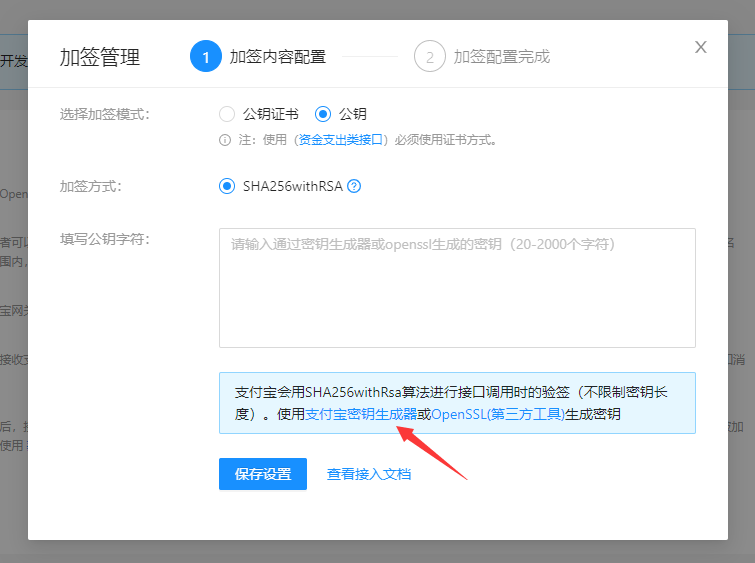Click the blue step 1 circle icon
Screen dimensions: 755x563
[206, 56]
